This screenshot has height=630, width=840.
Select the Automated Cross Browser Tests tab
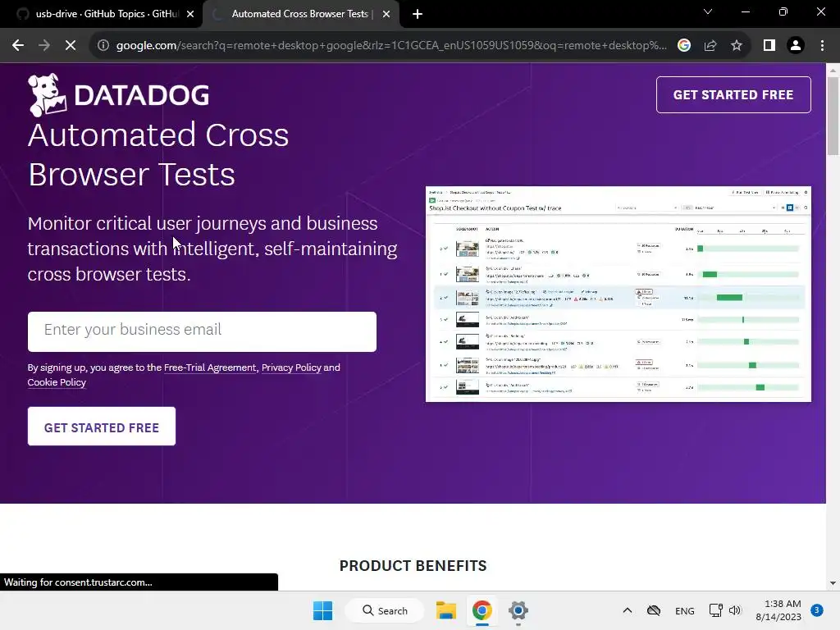(302, 15)
